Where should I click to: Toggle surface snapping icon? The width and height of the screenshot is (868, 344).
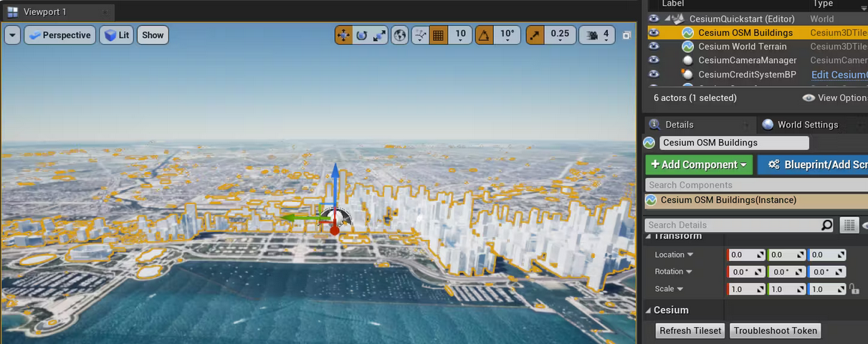(421, 34)
